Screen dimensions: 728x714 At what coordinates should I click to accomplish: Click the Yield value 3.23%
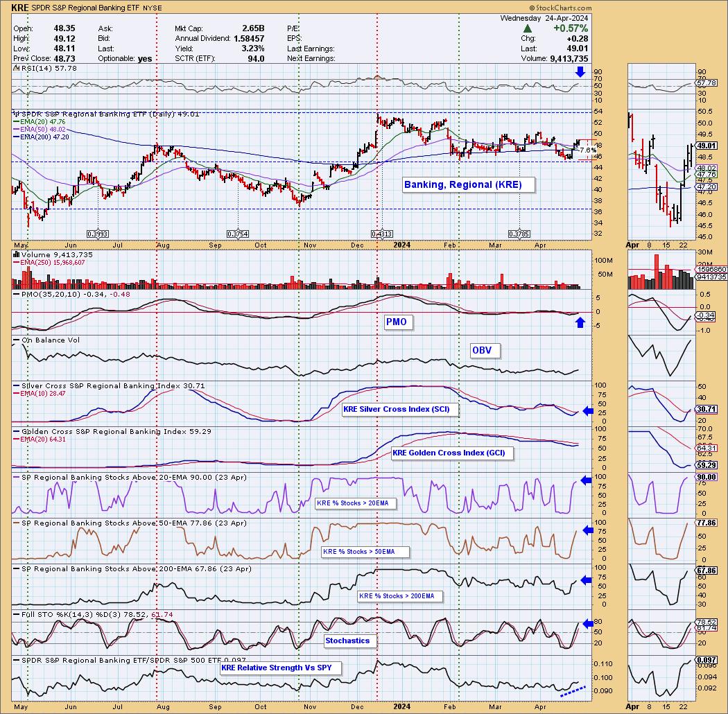(254, 49)
